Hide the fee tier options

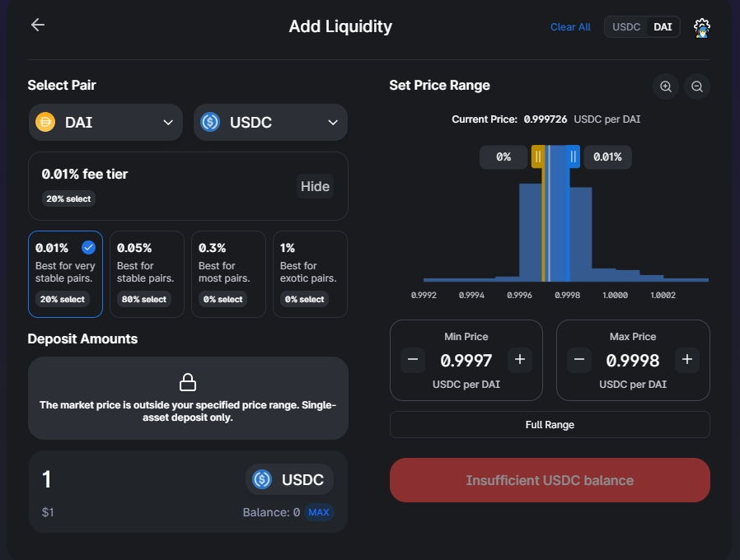(x=315, y=186)
